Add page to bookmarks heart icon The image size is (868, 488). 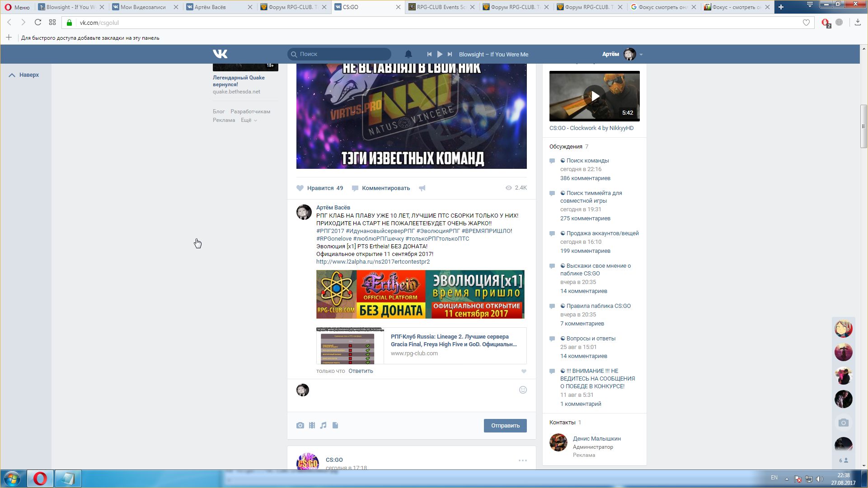click(806, 23)
